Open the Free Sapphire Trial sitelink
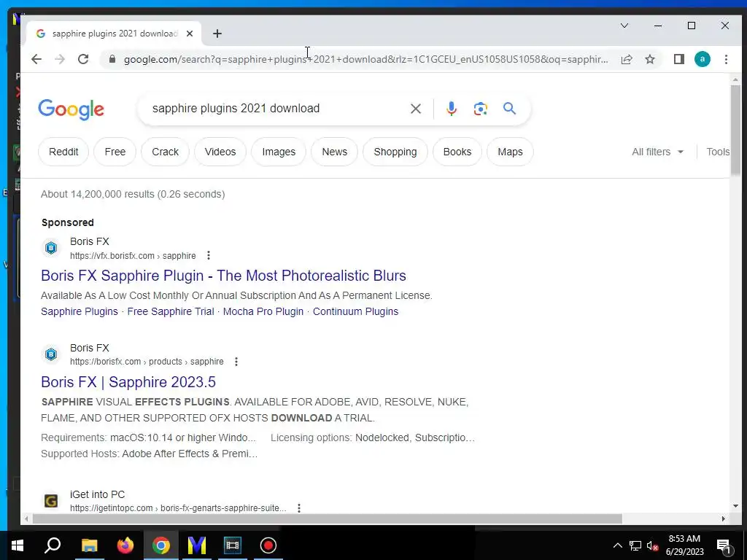Screen dimensions: 747x560 tap(171, 311)
